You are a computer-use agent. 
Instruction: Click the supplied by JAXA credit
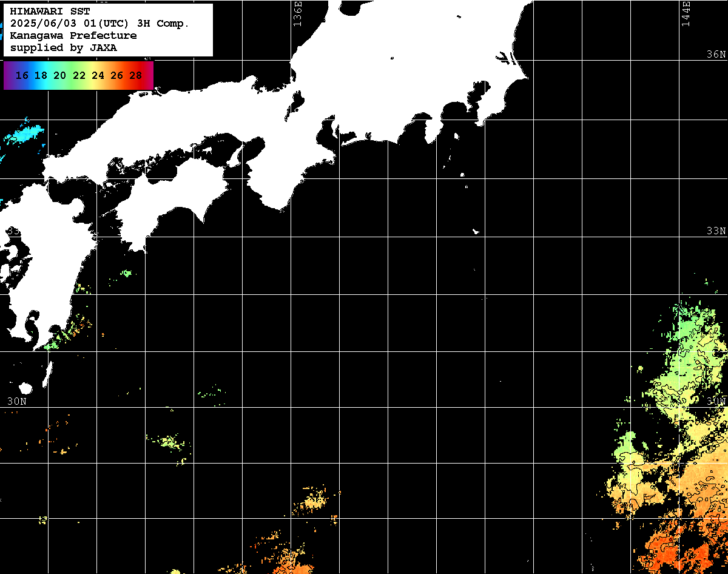pos(64,48)
